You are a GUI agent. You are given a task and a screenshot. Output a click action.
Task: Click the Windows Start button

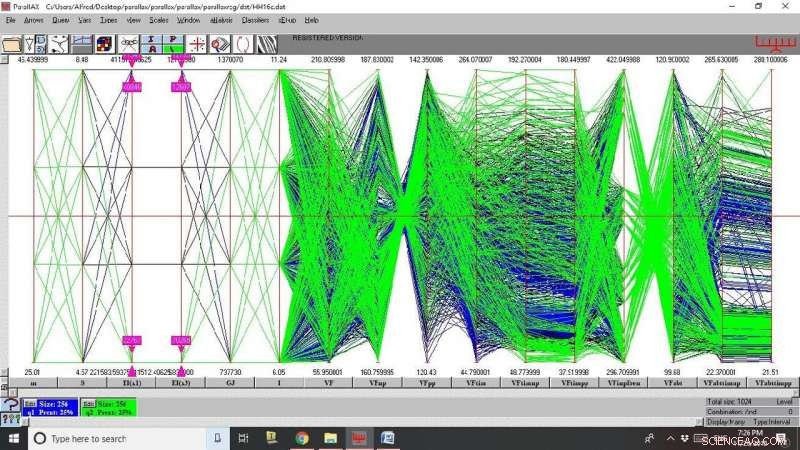pos(14,439)
